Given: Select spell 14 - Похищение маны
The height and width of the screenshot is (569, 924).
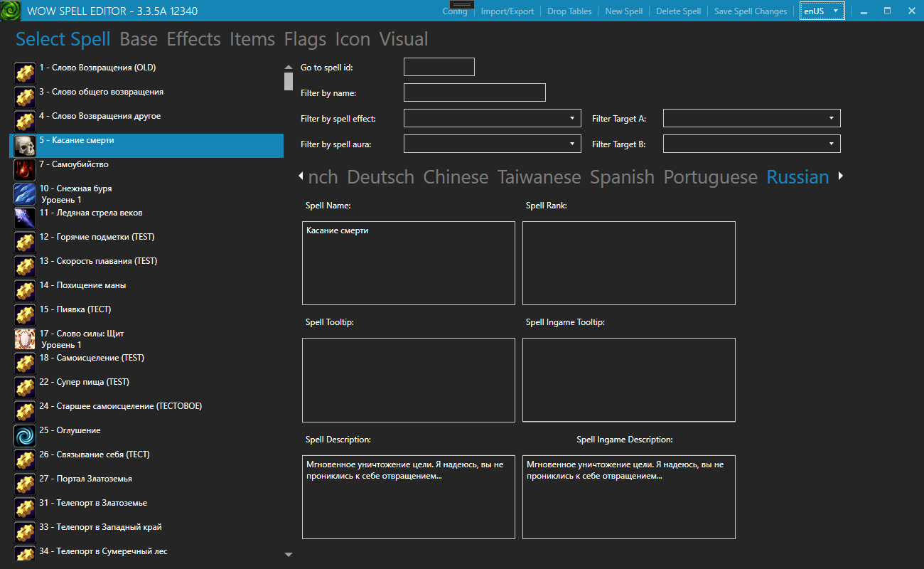Looking at the screenshot, I should point(146,291).
